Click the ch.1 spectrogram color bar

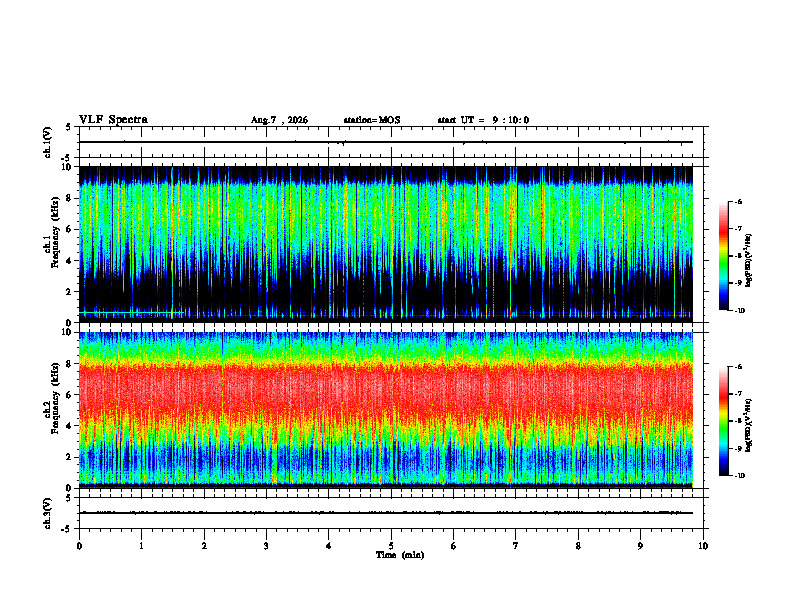pos(723,256)
